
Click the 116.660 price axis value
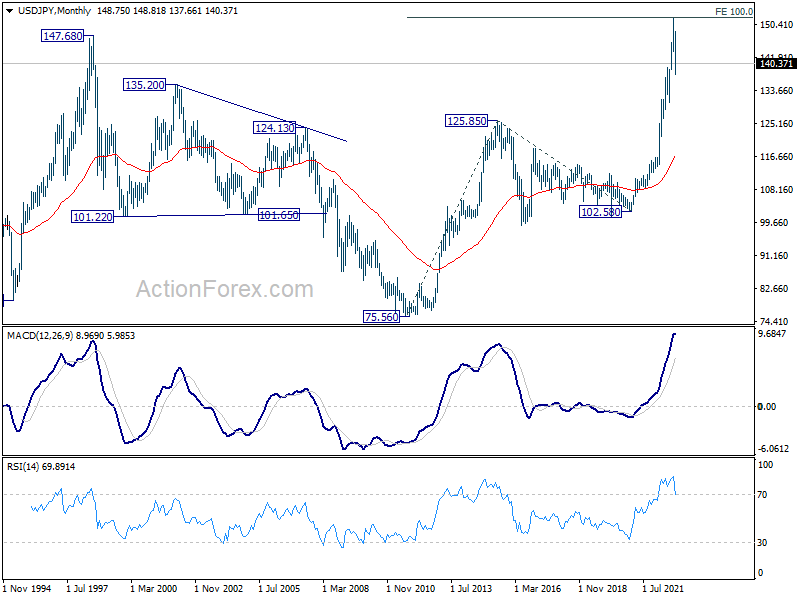coord(776,156)
